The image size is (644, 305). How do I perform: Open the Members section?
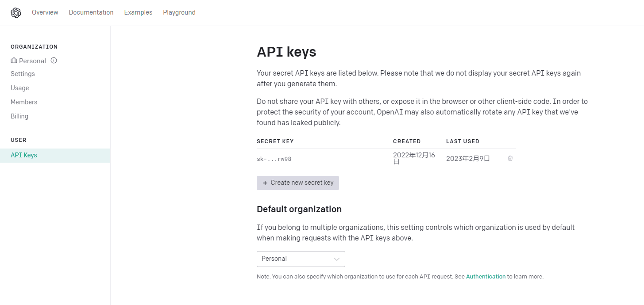tap(24, 102)
